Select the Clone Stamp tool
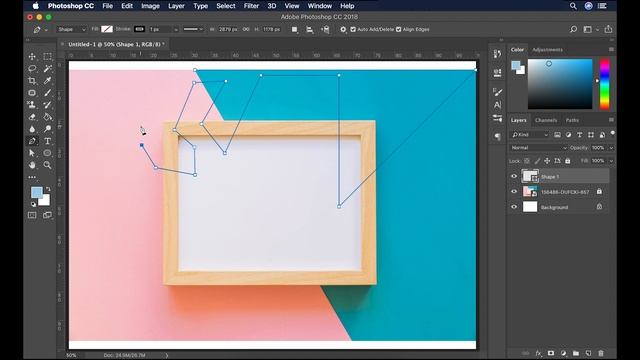This screenshot has width=640, height=360. click(x=32, y=105)
